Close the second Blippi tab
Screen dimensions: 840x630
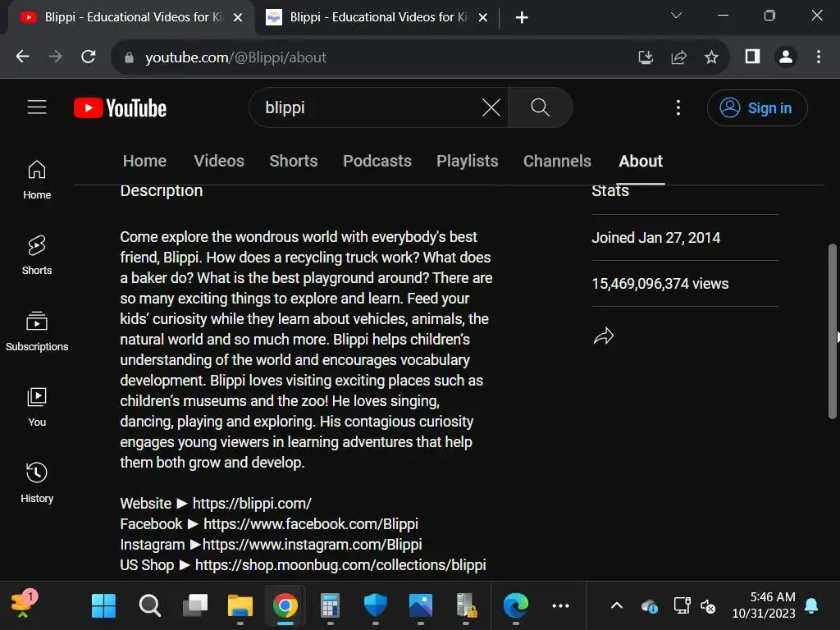coord(482,18)
